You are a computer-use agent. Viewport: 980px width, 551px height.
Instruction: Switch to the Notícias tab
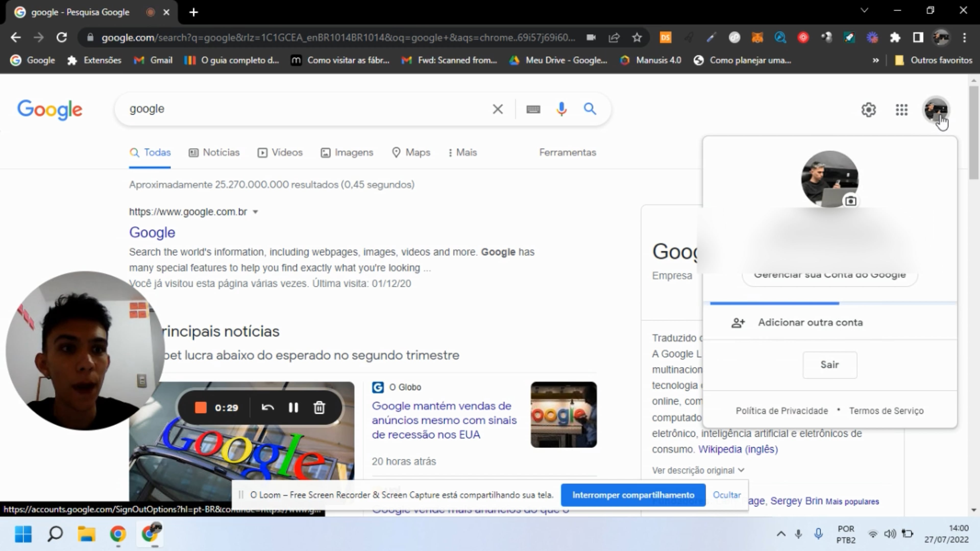[x=214, y=153]
